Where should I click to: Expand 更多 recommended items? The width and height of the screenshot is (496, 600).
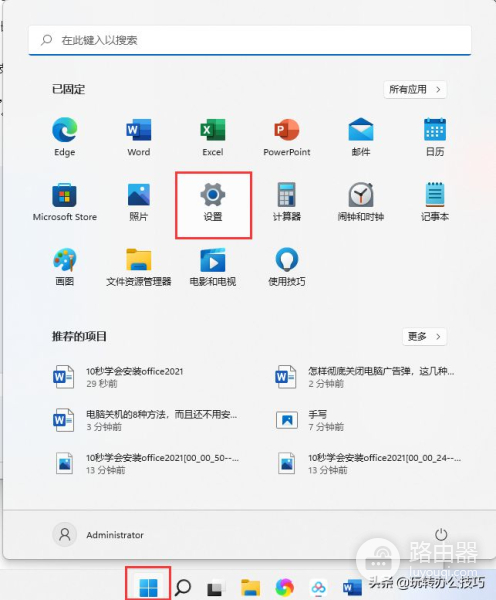[x=424, y=336]
